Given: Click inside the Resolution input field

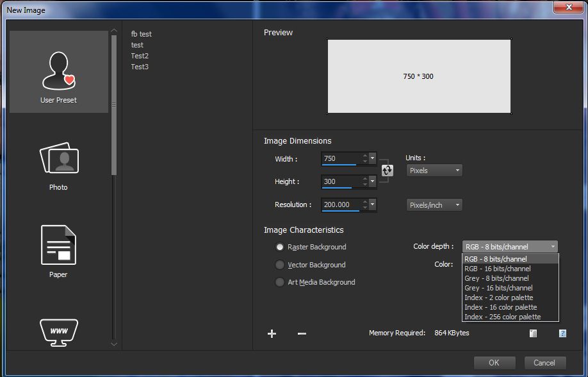Looking at the screenshot, I should [x=336, y=205].
